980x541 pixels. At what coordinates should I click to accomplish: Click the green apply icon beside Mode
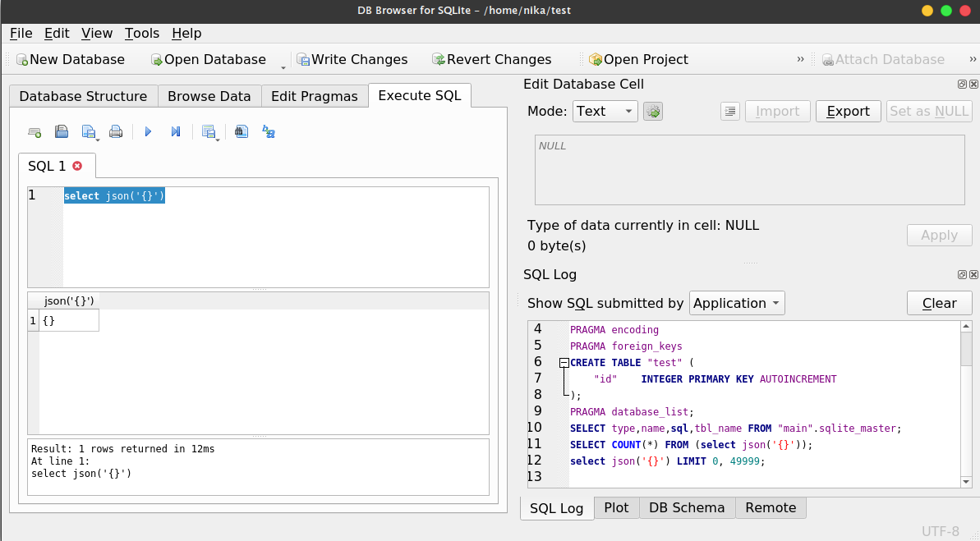[652, 111]
